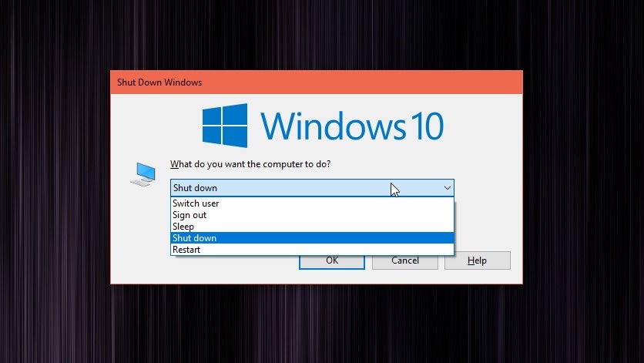
Task: Pick the Sleep option
Action: tap(312, 227)
